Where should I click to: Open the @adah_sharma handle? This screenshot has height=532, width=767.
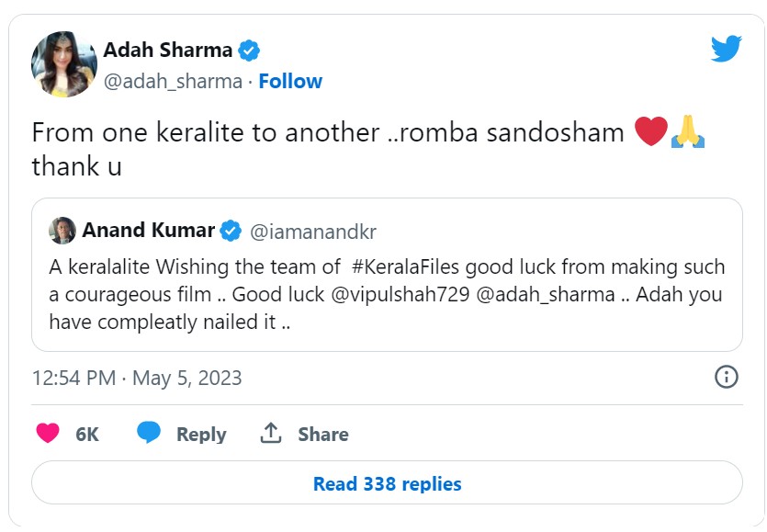173,81
